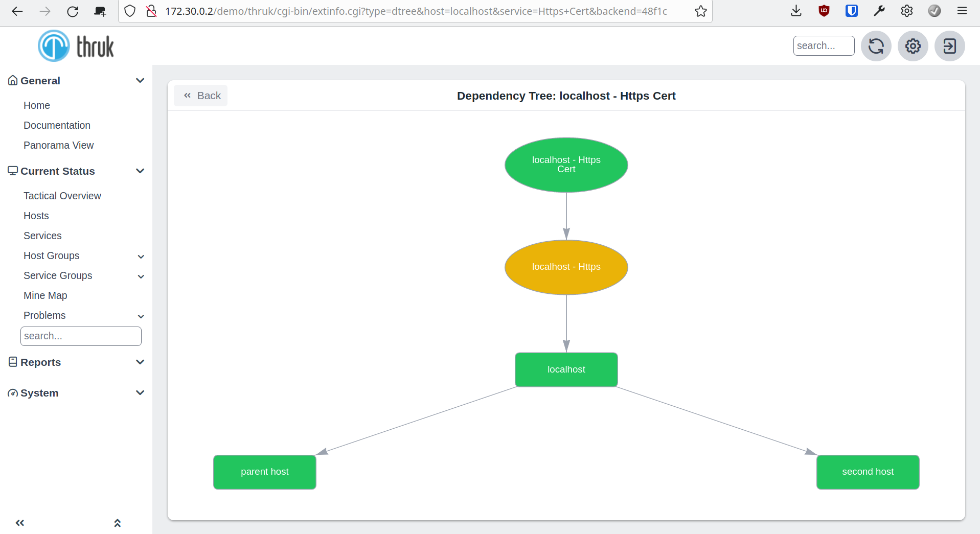Open the Problems page

(44, 315)
